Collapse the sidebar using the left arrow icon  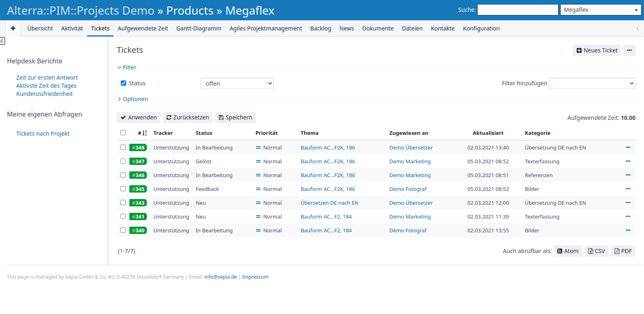(2, 41)
